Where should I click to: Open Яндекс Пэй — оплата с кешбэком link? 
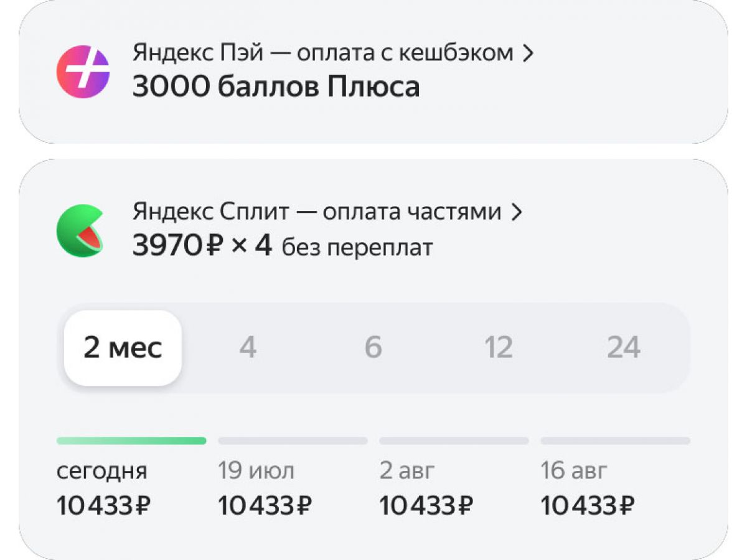(322, 54)
